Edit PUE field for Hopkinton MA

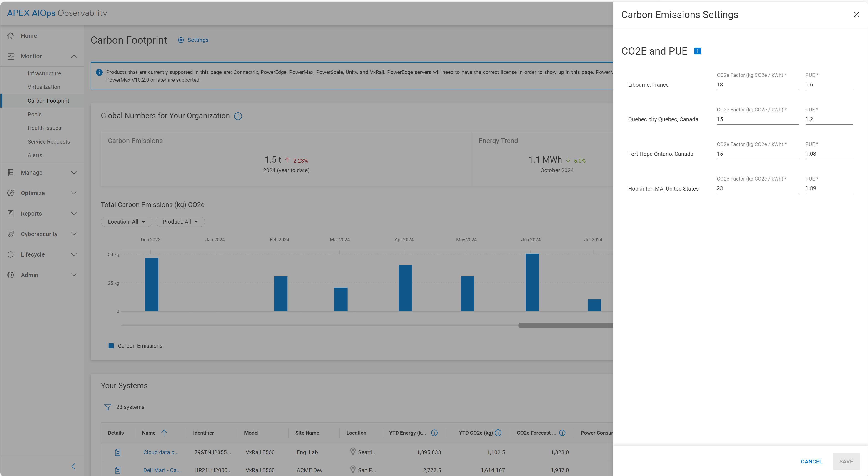(829, 189)
